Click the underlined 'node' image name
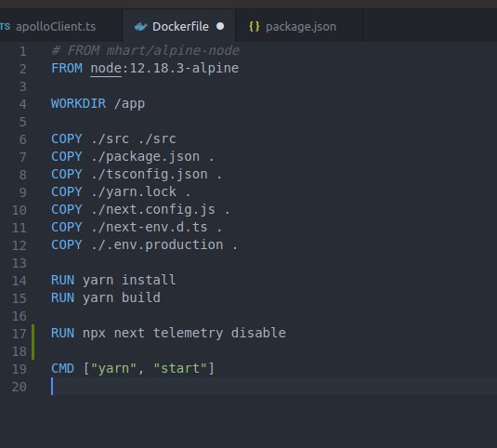This screenshot has height=448, width=497. point(106,68)
